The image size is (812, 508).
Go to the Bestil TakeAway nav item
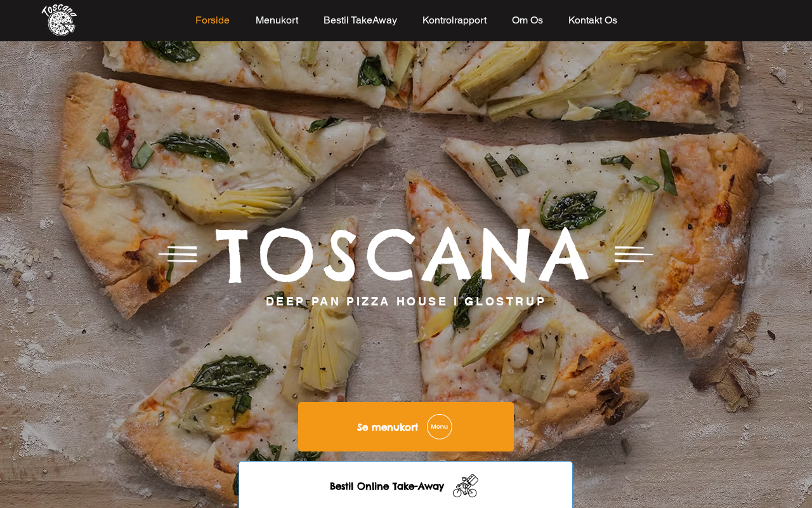click(360, 20)
